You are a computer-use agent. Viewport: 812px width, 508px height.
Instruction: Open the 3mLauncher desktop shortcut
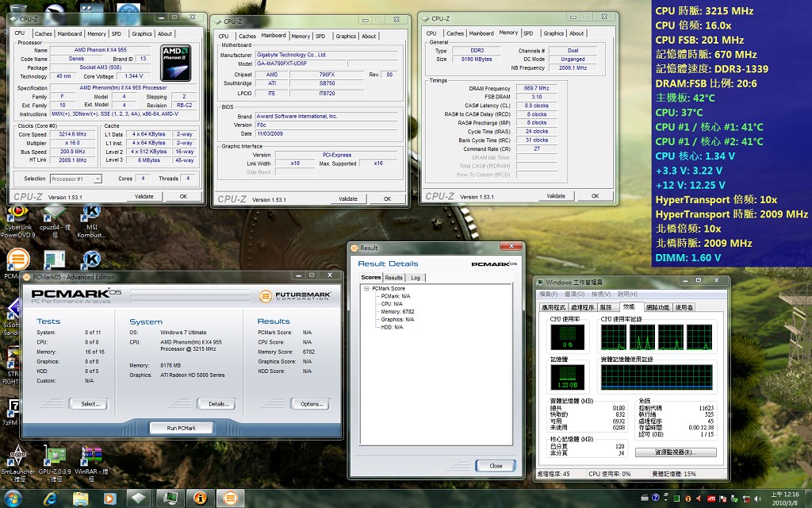(x=18, y=463)
